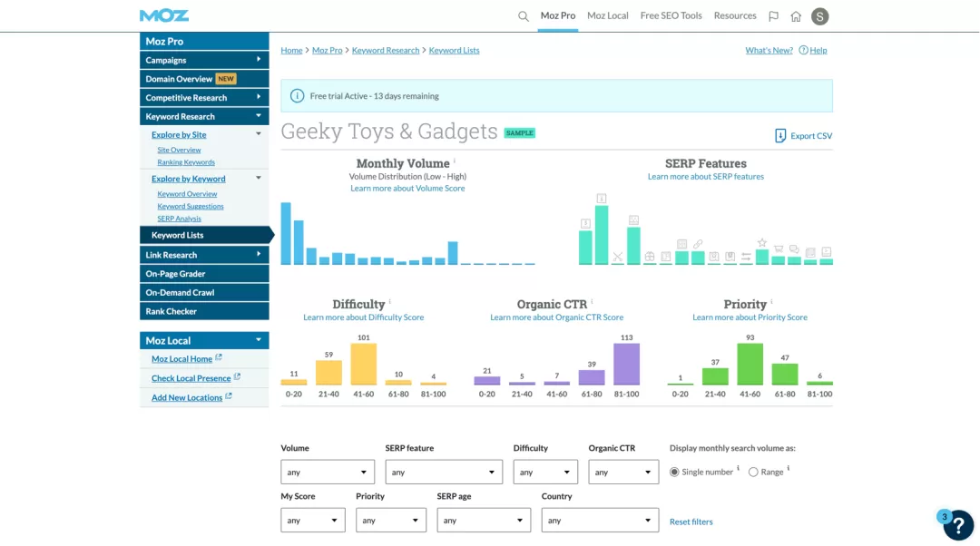Open the SERP Analysis sidebar link
The height and width of the screenshot is (546, 980).
[x=179, y=219]
